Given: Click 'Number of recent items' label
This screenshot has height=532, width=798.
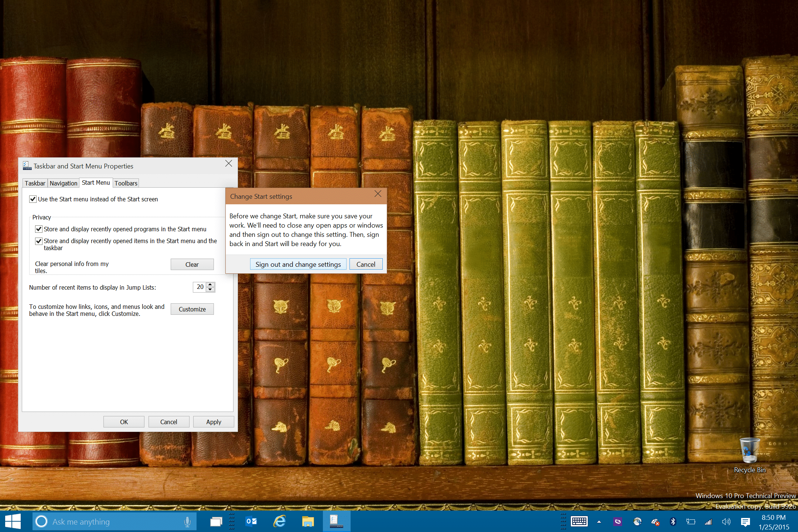Looking at the screenshot, I should pyautogui.click(x=92, y=287).
